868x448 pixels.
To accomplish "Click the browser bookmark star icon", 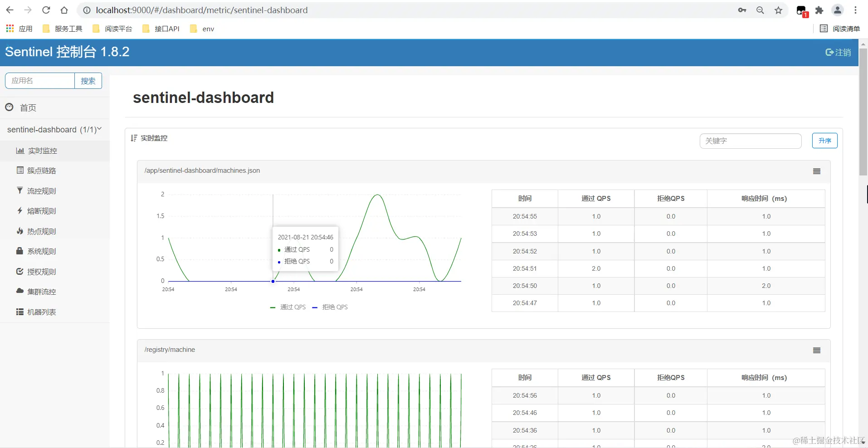I will coord(778,10).
